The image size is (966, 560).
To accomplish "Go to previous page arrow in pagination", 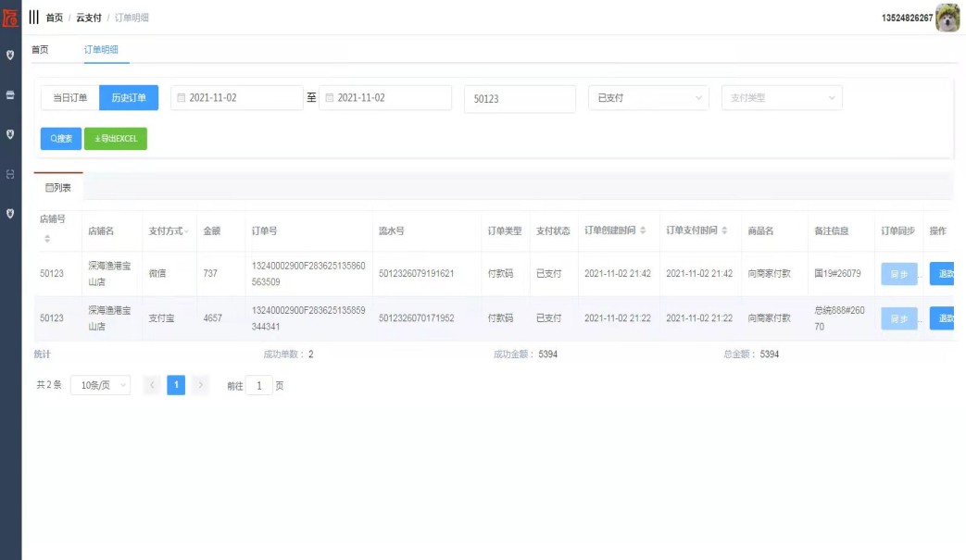I will 153,385.
